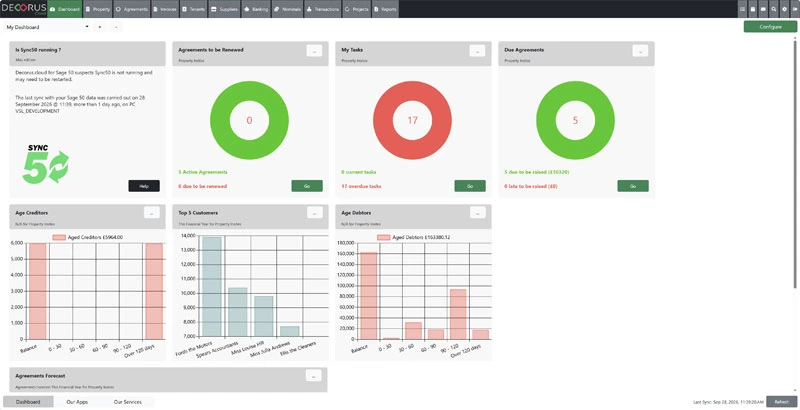Click Help in the Sync50 card

click(x=144, y=186)
